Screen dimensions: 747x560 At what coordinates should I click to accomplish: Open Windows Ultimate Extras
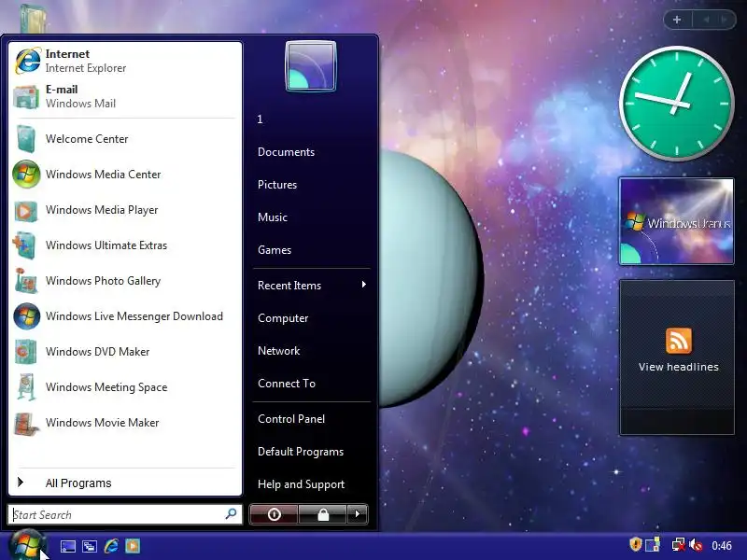125,245
